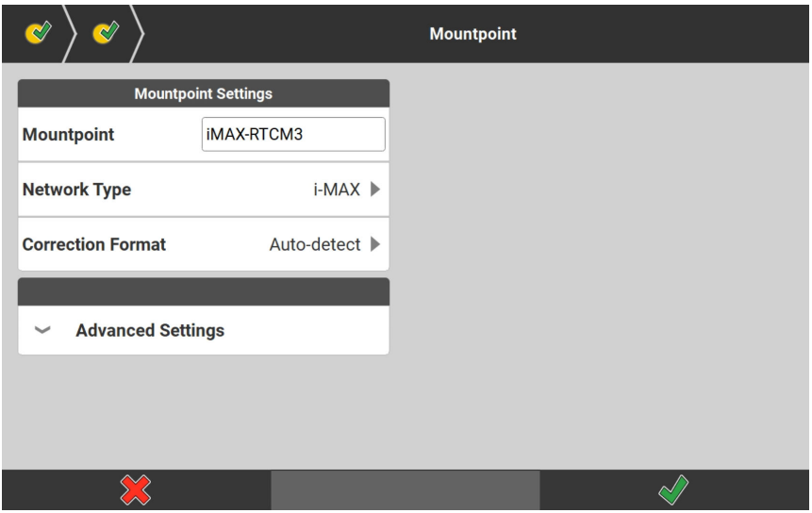Click the arrow next to Auto-detect

[374, 245]
